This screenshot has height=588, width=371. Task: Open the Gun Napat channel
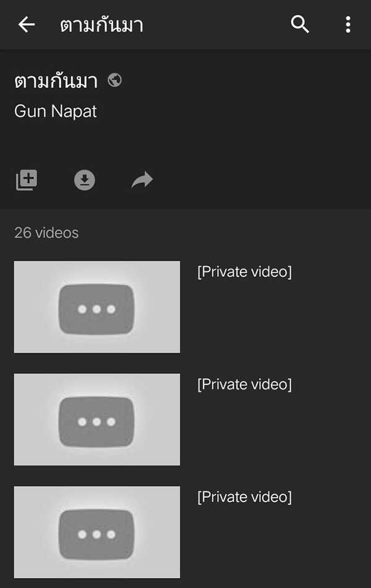pos(56,111)
